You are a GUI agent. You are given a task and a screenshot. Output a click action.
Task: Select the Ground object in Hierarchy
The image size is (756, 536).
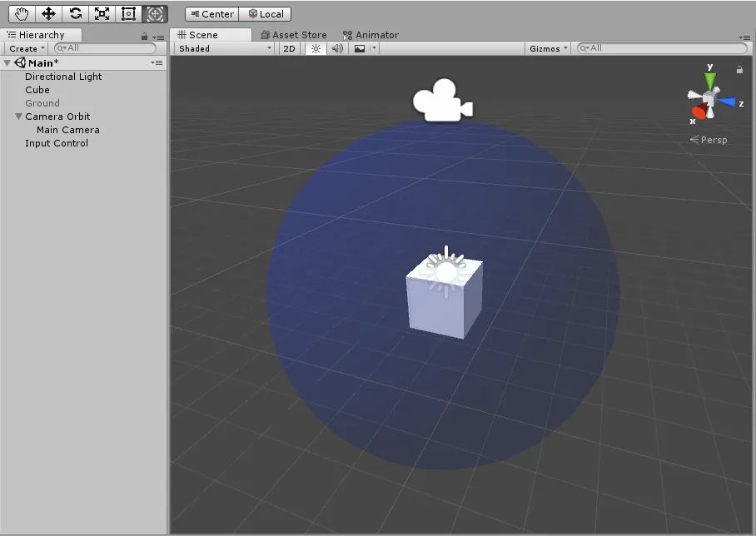point(42,103)
